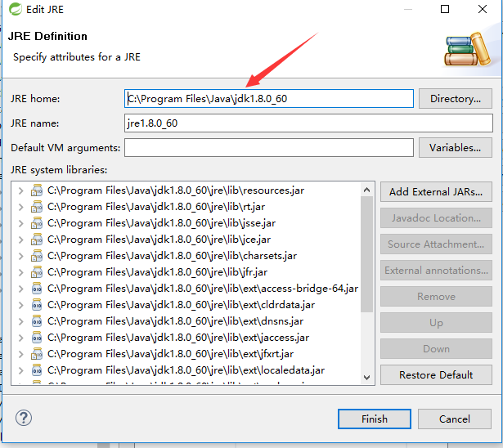The width and height of the screenshot is (503, 448).
Task: Select the ext\cldrdata.jar path text
Action: point(182,305)
